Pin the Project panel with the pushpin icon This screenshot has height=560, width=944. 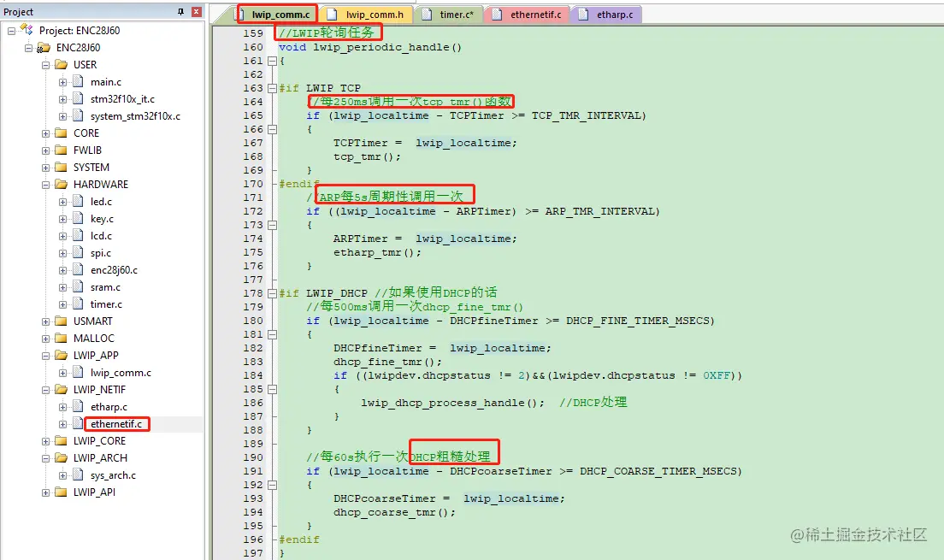click(x=180, y=12)
